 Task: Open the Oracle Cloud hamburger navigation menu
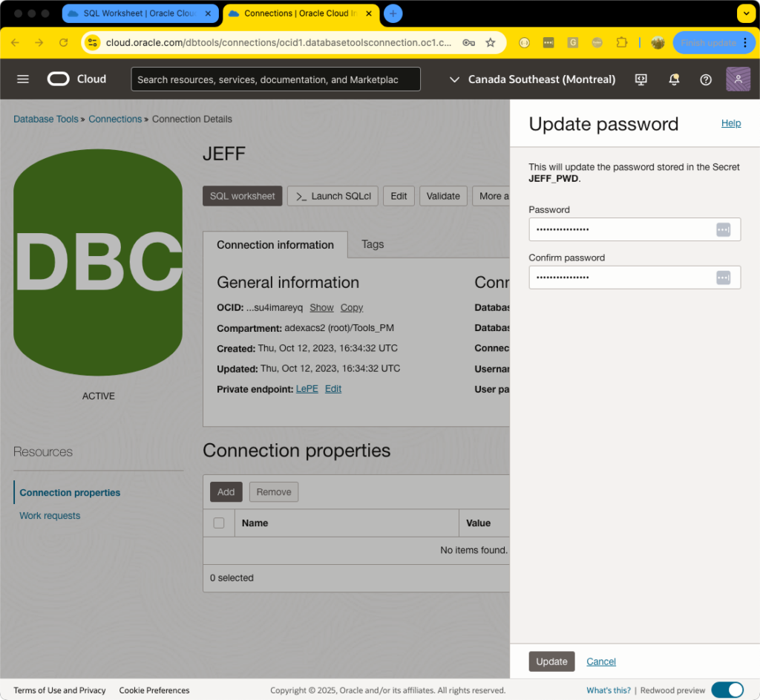point(23,79)
